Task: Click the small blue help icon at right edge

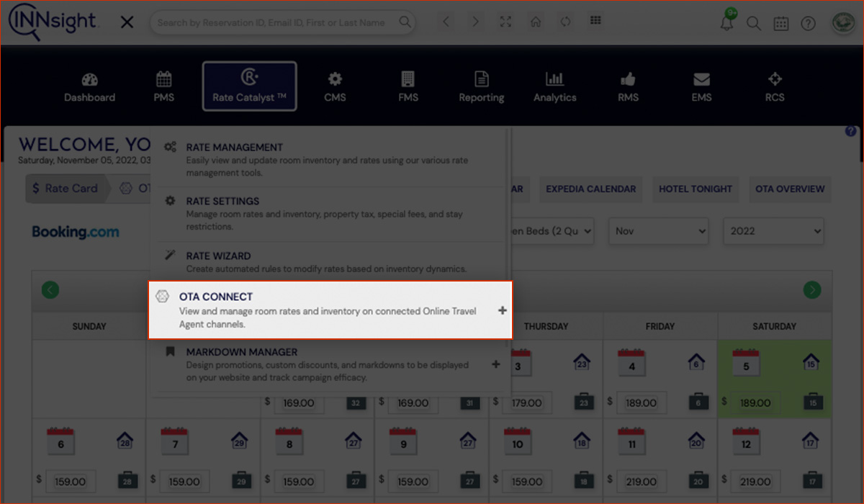Action: 850,132
